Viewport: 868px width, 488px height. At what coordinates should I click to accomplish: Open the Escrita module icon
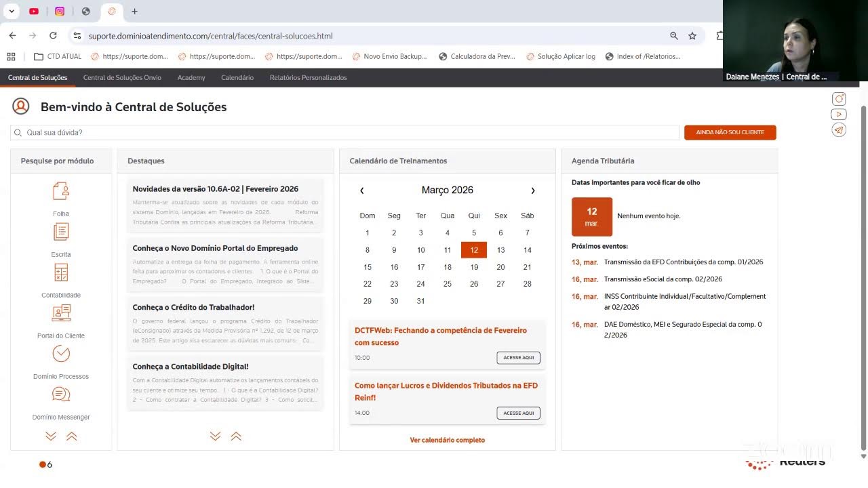(61, 232)
